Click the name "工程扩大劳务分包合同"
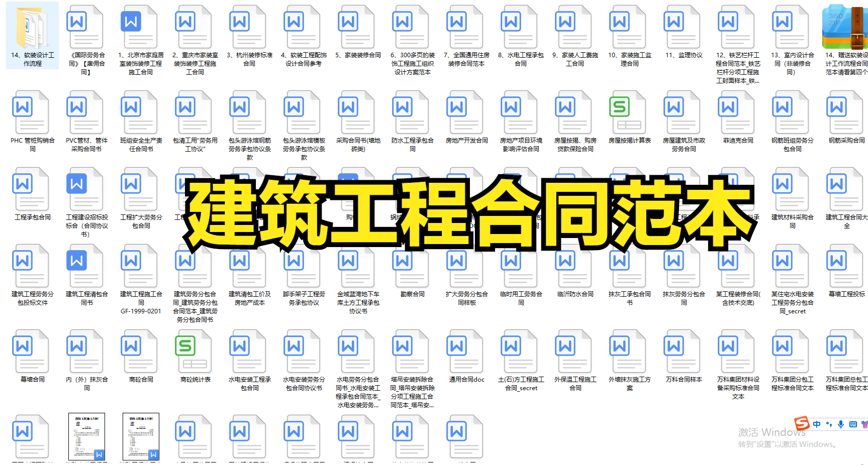Viewport: 868px width, 465px height. [141, 221]
